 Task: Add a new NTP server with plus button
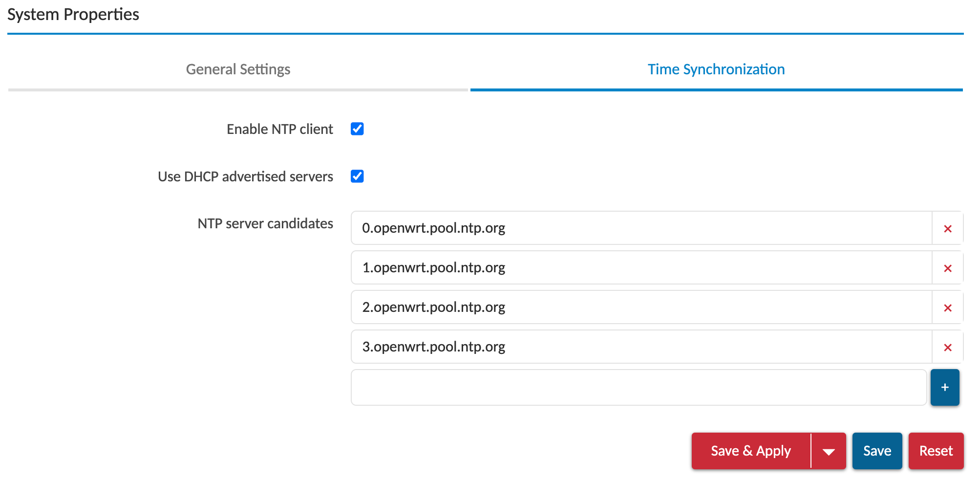tap(944, 387)
